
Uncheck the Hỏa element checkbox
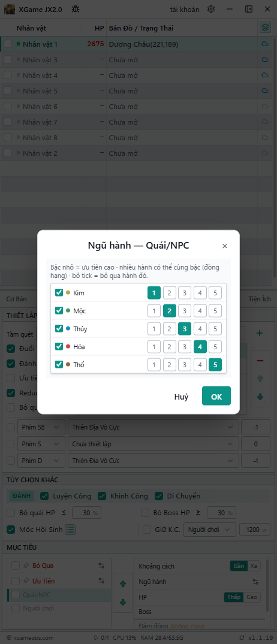59,346
